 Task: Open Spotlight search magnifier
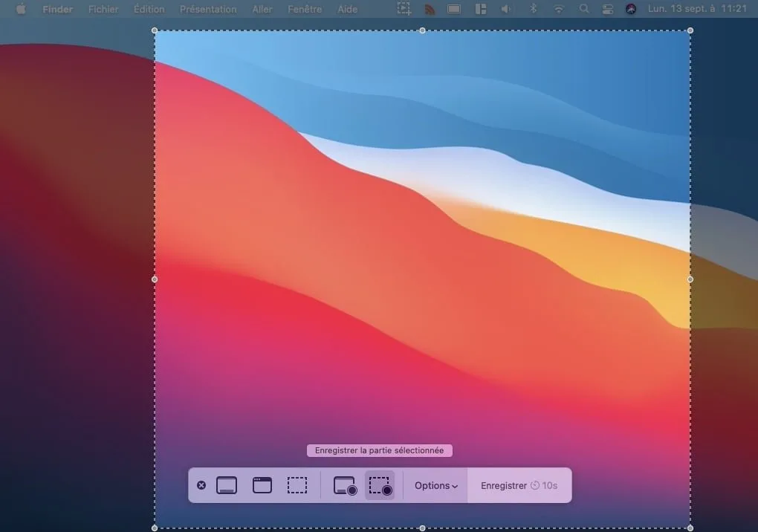pos(584,9)
